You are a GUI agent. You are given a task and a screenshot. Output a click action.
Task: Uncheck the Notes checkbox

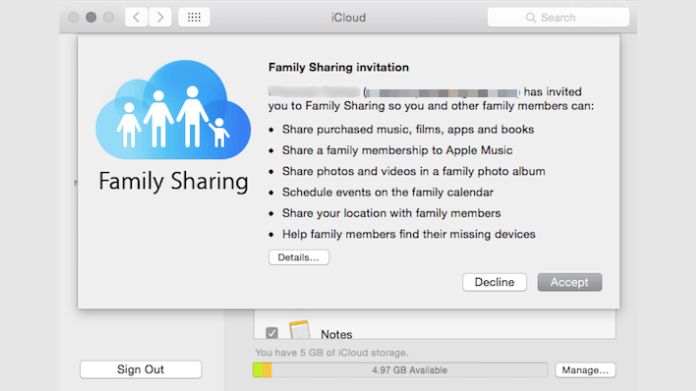pos(272,333)
